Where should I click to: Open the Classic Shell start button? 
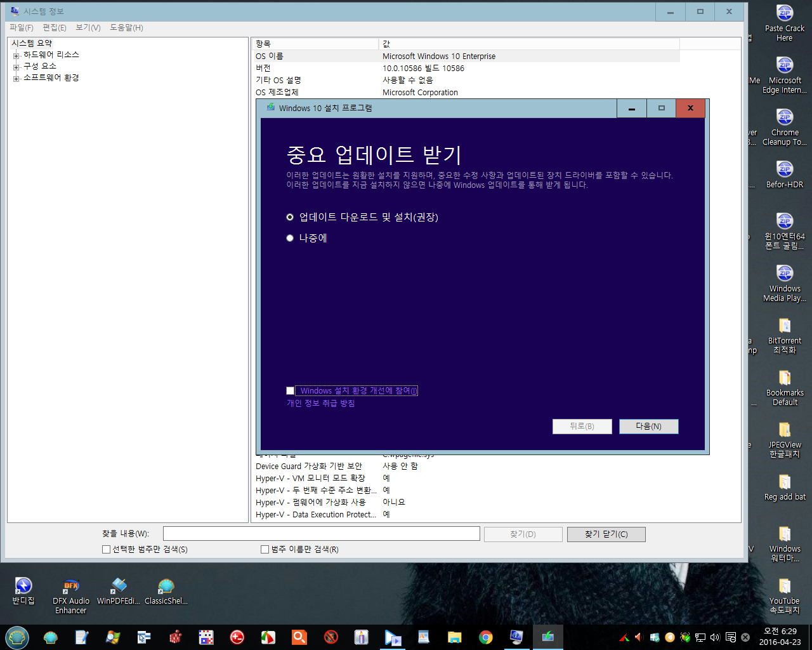point(17,637)
